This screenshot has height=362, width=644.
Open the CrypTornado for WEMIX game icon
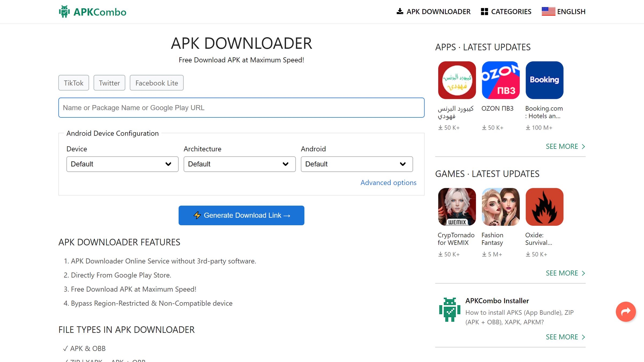click(x=457, y=207)
